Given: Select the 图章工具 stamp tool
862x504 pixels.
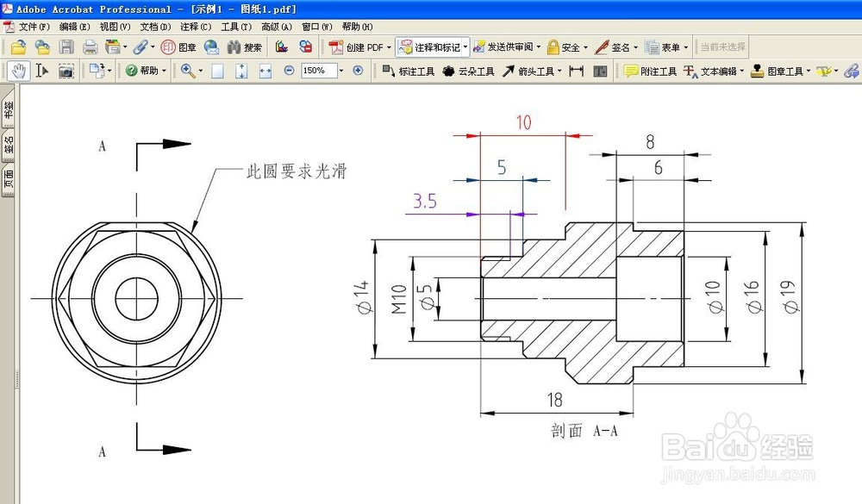Looking at the screenshot, I should pos(777,71).
